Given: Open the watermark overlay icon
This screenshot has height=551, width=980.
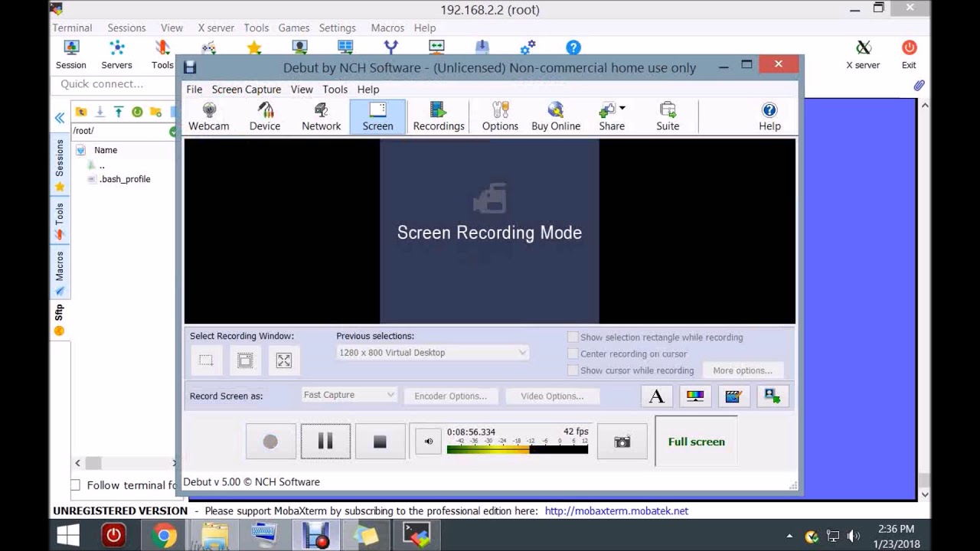Looking at the screenshot, I should pos(772,396).
